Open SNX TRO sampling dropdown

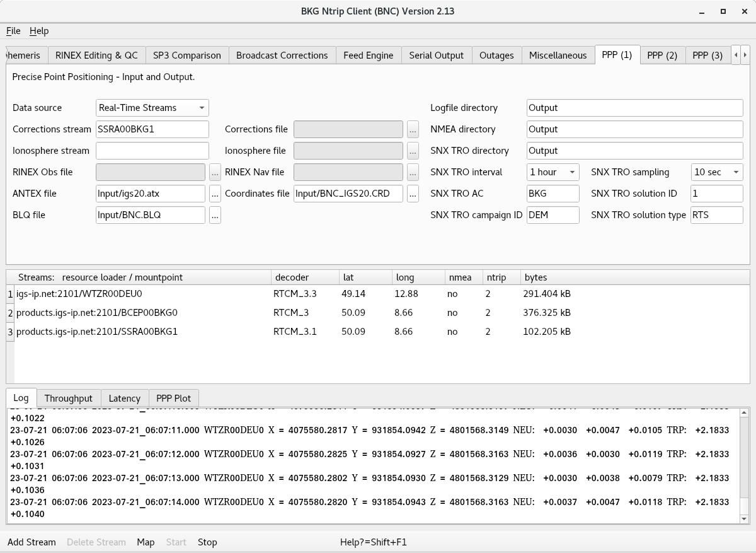tap(717, 172)
